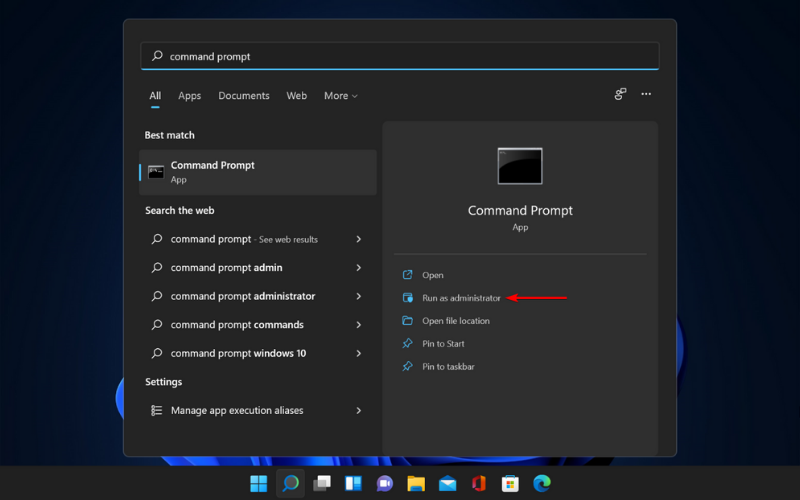
Task: Click the search feedback/account icon near the ellipsis
Action: coord(620,94)
